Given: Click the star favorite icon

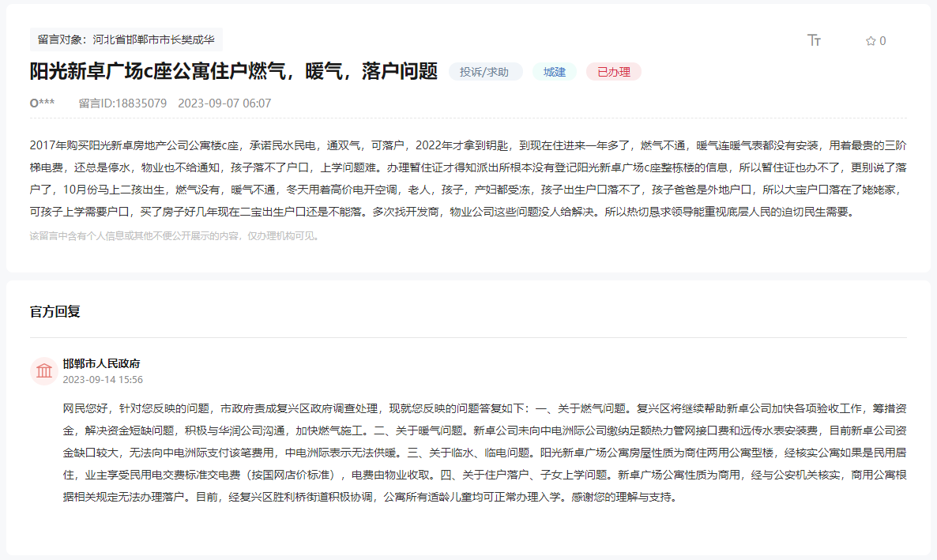Looking at the screenshot, I should 871,40.
